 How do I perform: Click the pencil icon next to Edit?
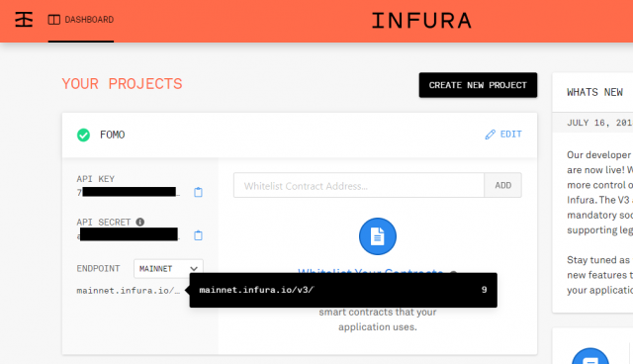491,135
